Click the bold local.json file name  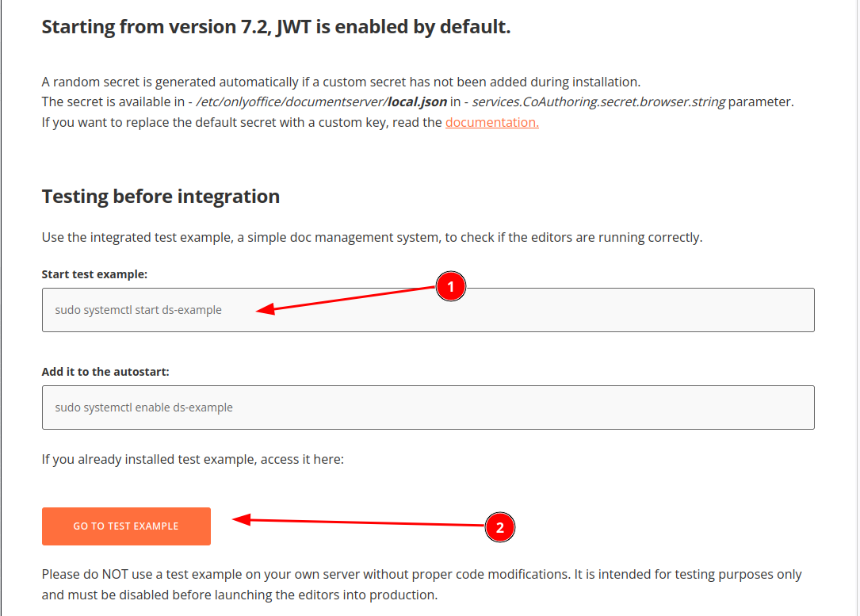417,102
